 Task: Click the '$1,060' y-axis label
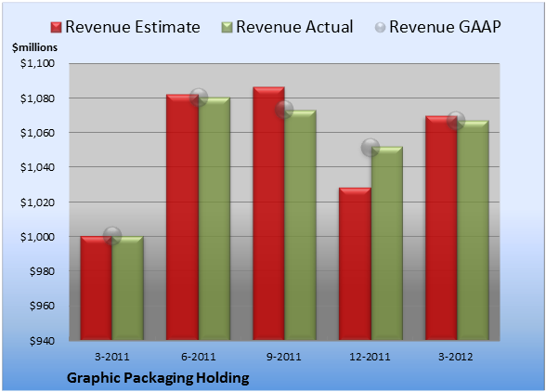point(37,133)
